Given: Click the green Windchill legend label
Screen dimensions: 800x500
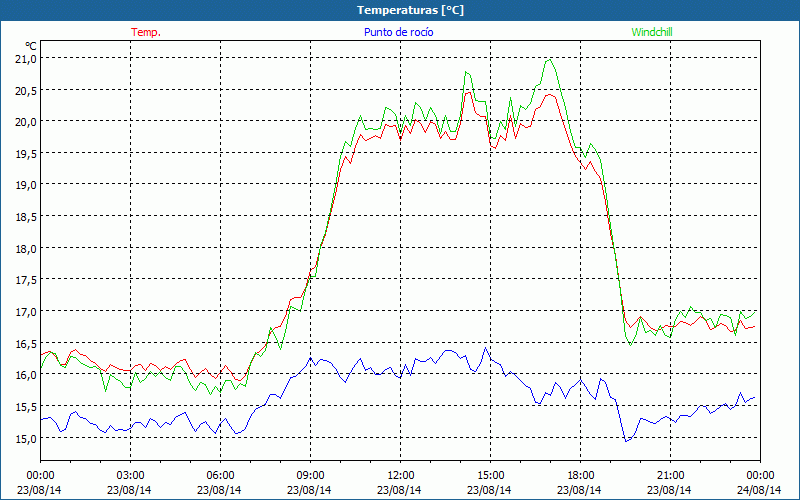Looking at the screenshot, I should pyautogui.click(x=652, y=32).
